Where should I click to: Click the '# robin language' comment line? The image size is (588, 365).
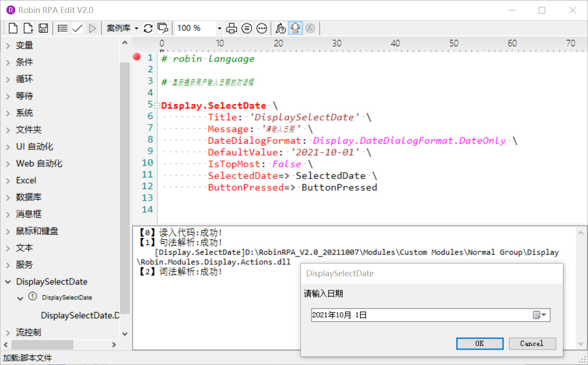[208, 59]
